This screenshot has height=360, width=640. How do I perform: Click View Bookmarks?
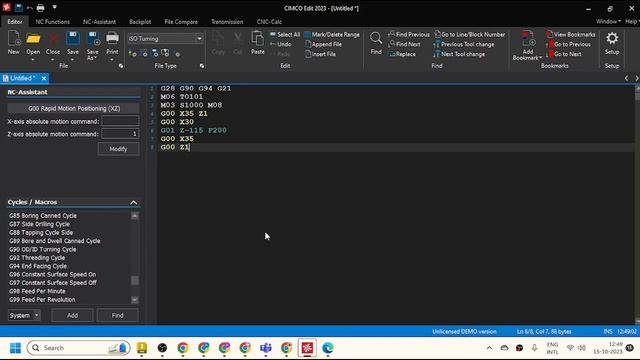[571, 35]
